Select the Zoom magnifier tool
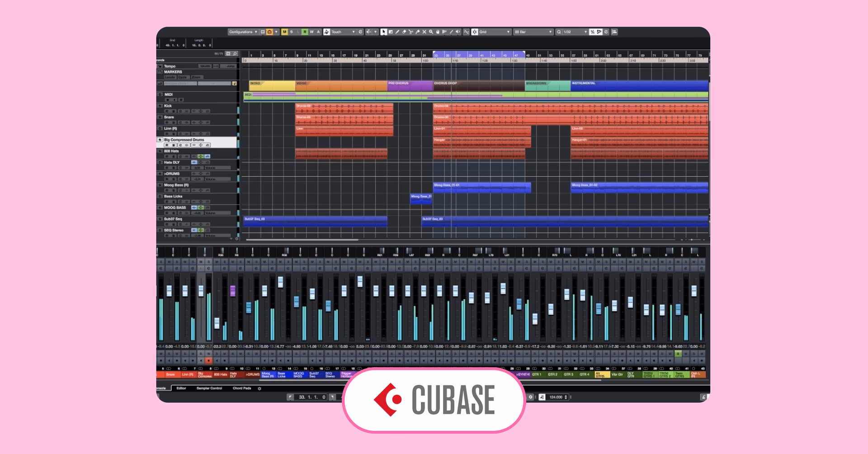This screenshot has height=454, width=868. [431, 32]
